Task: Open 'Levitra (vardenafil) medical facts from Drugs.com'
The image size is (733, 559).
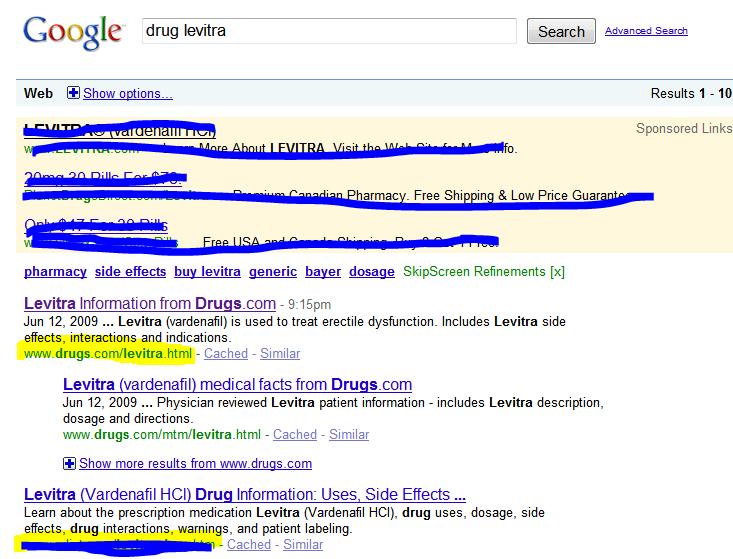Action: (x=237, y=385)
